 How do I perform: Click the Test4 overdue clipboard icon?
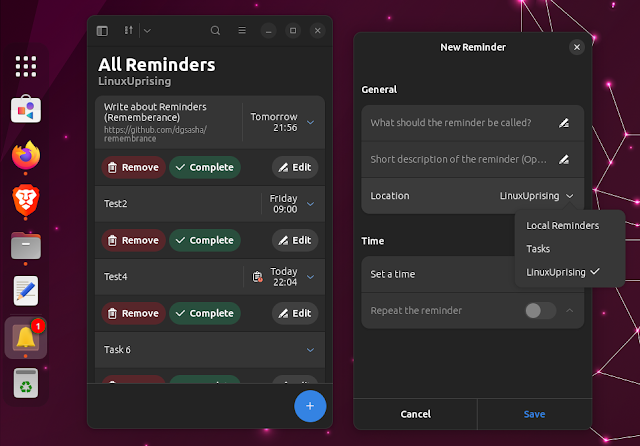tap(257, 277)
